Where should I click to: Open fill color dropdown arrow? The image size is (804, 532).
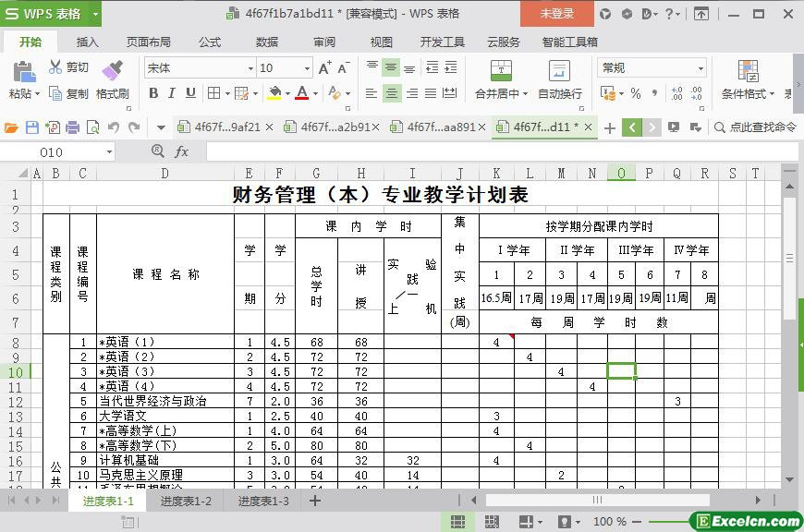[287, 94]
